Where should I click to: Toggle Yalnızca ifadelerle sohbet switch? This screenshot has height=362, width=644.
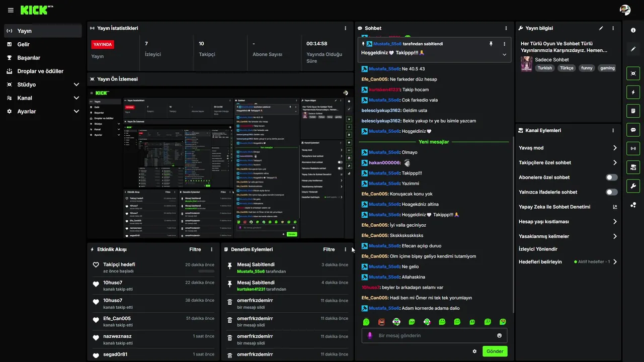pyautogui.click(x=612, y=192)
